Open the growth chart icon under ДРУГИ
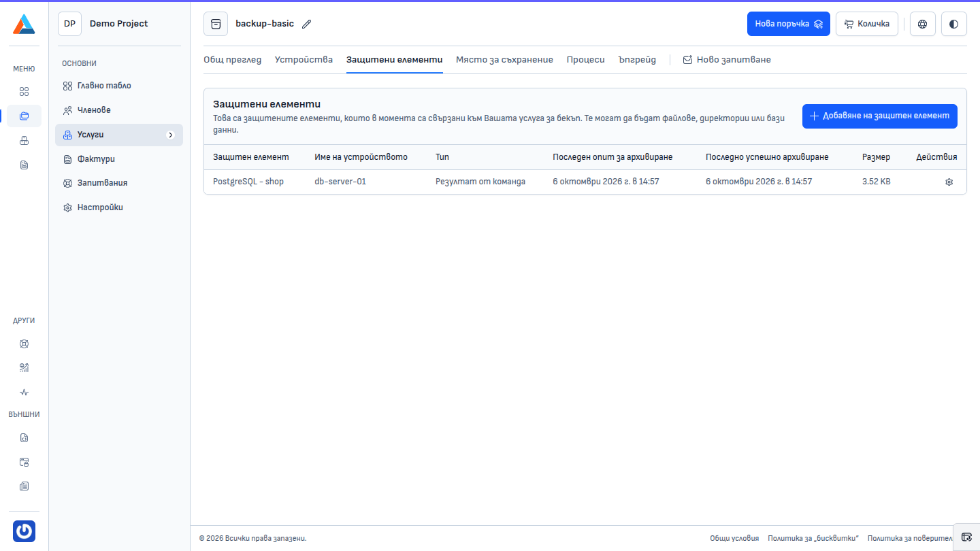 click(24, 368)
